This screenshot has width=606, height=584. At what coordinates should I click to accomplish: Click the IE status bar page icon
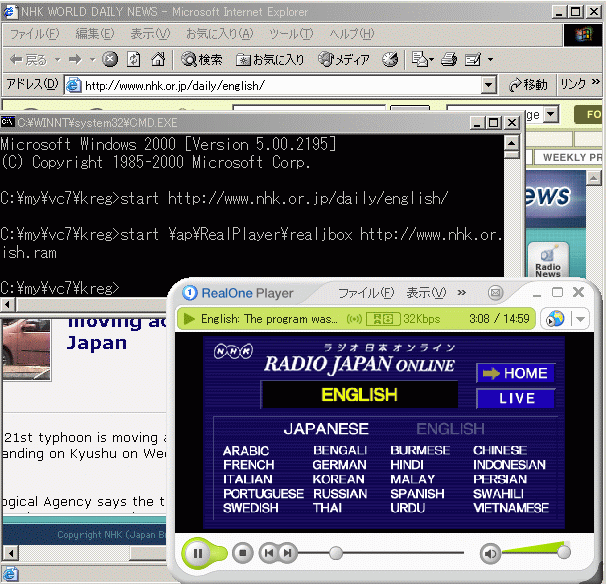10,574
